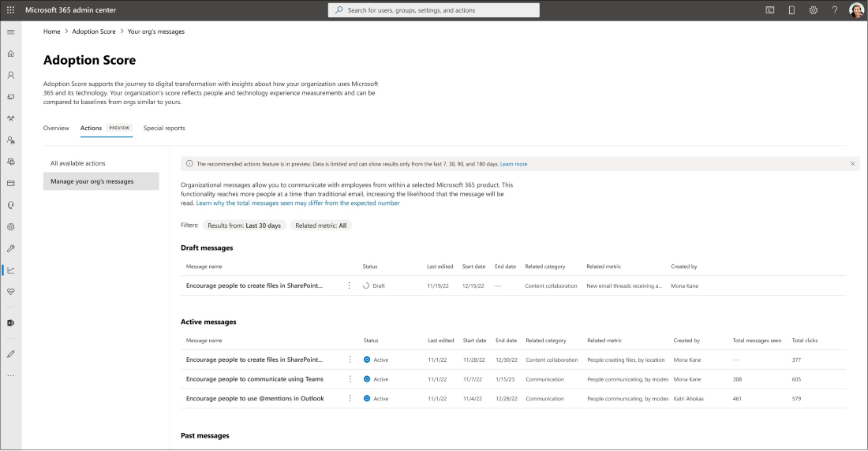868x451 pixels.
Task: Toggle the navigation menu hamburger icon
Action: coord(10,32)
